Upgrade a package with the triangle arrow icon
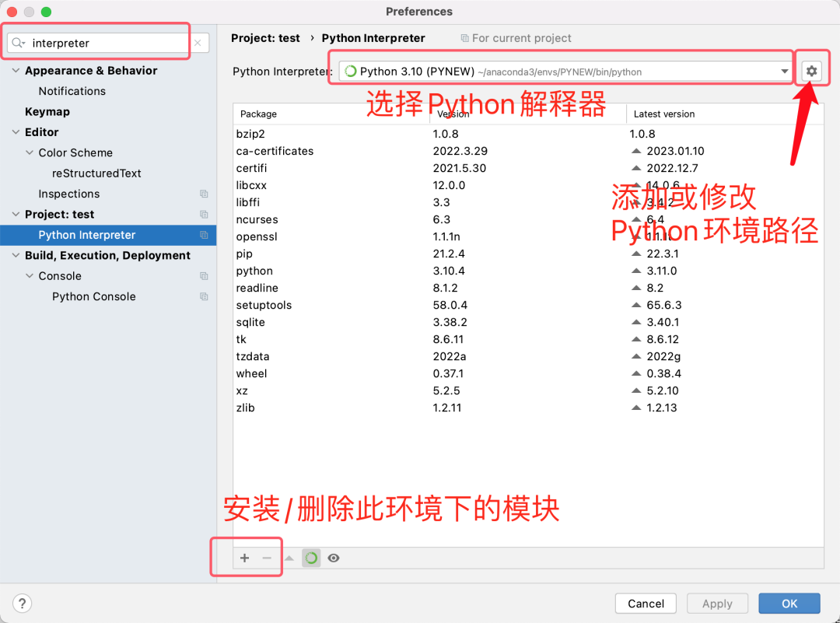 (289, 558)
